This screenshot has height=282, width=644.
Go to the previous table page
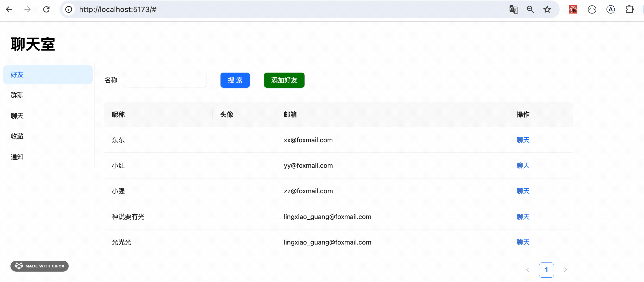pyautogui.click(x=528, y=270)
